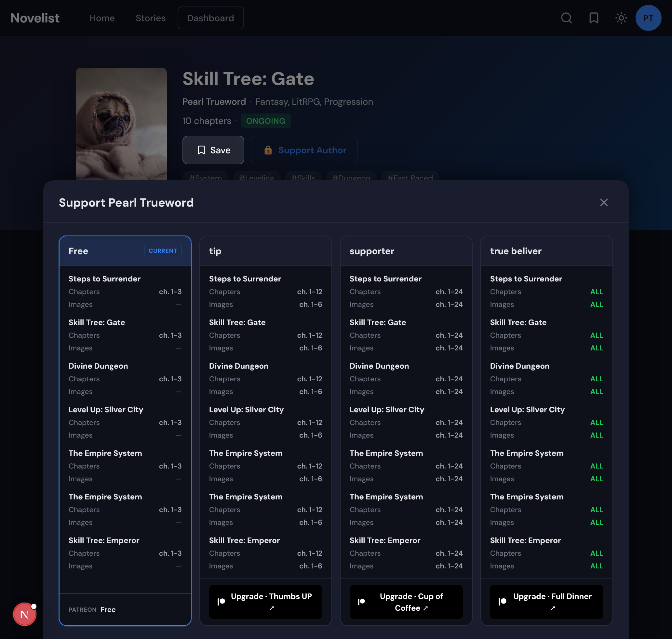Select the tip plan card
Viewport: 672px width, 639px height.
tap(266, 251)
